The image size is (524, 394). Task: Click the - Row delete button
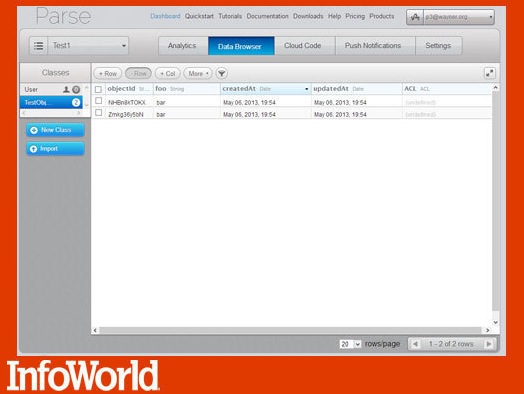[138, 74]
